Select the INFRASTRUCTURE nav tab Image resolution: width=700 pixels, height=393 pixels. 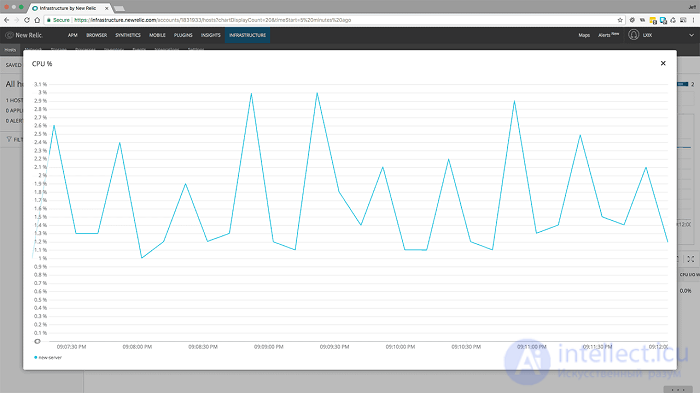click(247, 35)
